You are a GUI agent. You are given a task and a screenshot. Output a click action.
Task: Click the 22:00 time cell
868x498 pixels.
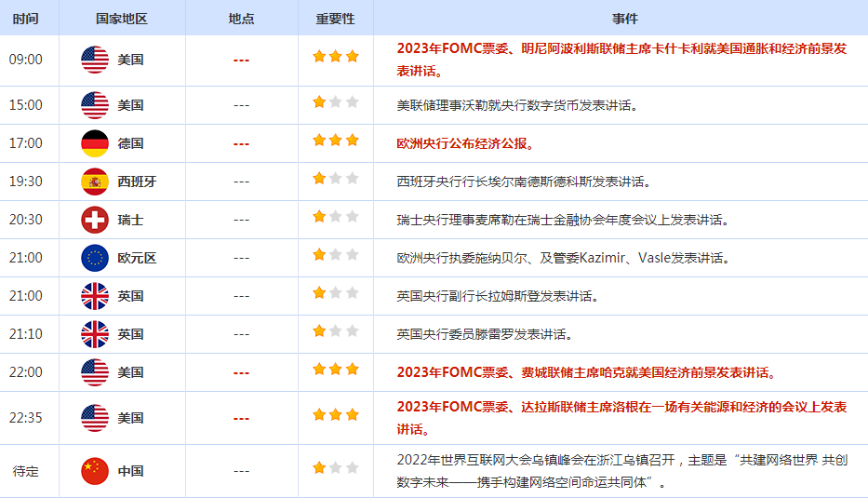point(25,373)
